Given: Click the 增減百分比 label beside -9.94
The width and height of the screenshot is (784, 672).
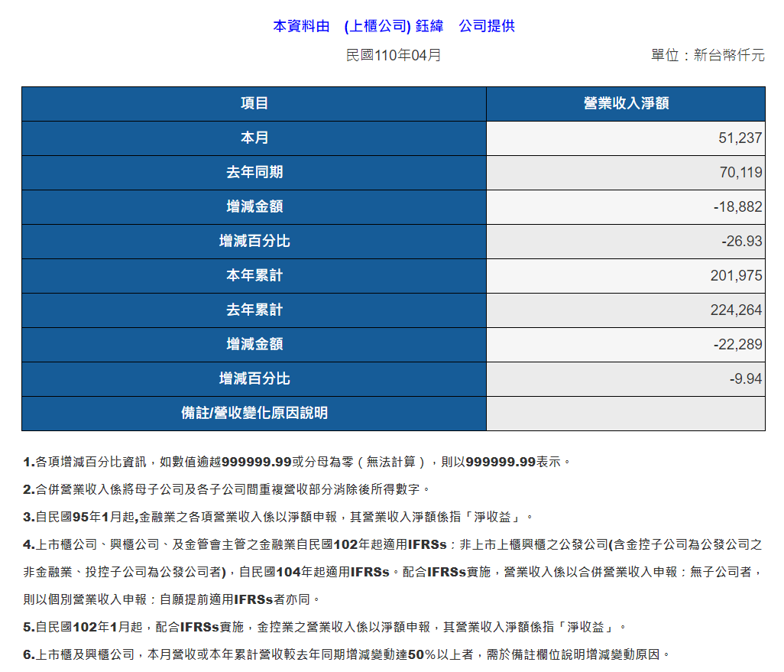Looking at the screenshot, I should [254, 378].
